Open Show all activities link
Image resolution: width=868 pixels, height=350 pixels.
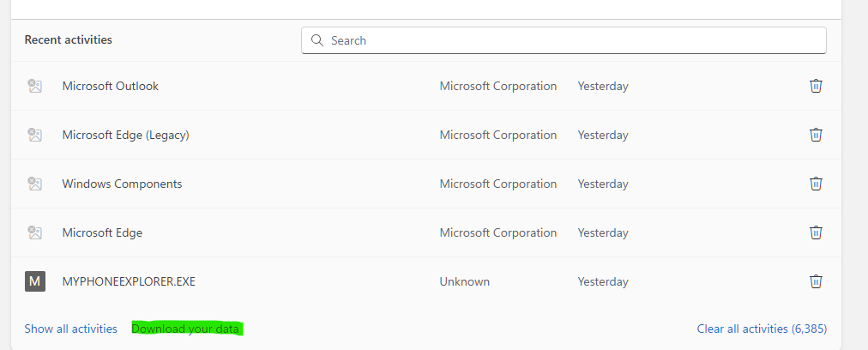point(71,329)
